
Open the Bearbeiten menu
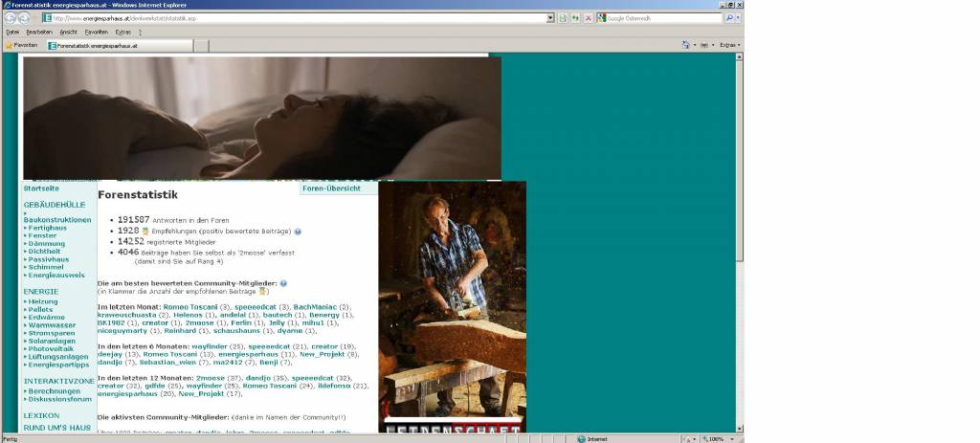(39, 32)
